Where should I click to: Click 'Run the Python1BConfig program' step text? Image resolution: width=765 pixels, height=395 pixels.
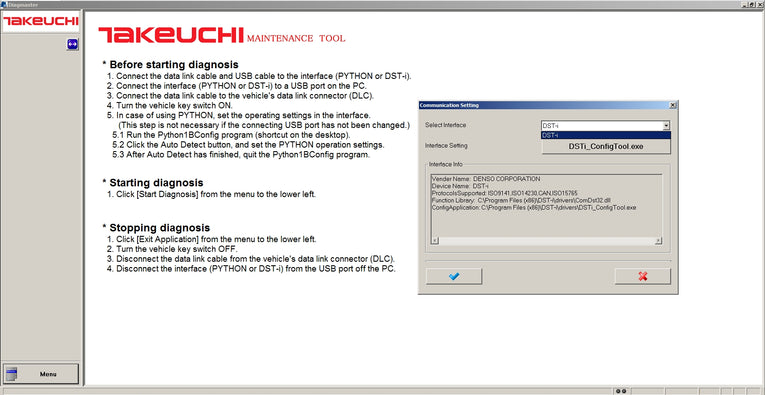[x=231, y=135]
